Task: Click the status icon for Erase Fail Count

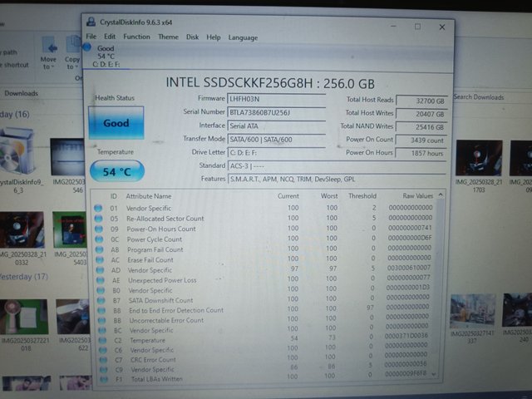Action: pos(100,260)
